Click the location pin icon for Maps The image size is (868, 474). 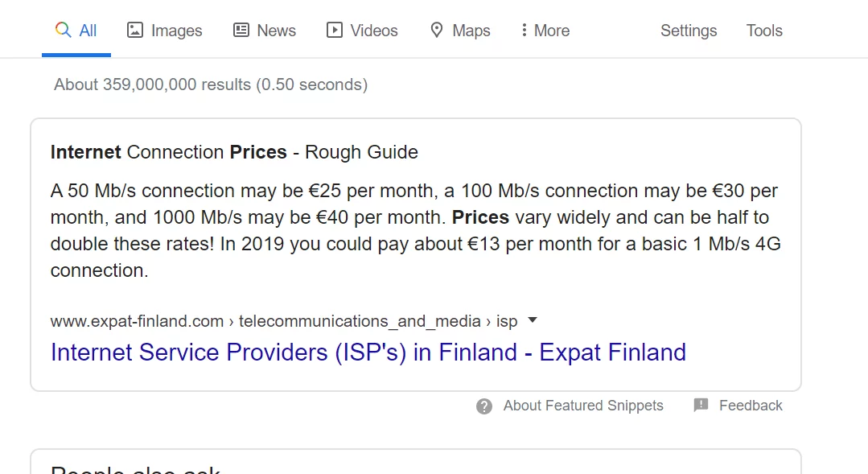[x=437, y=30]
